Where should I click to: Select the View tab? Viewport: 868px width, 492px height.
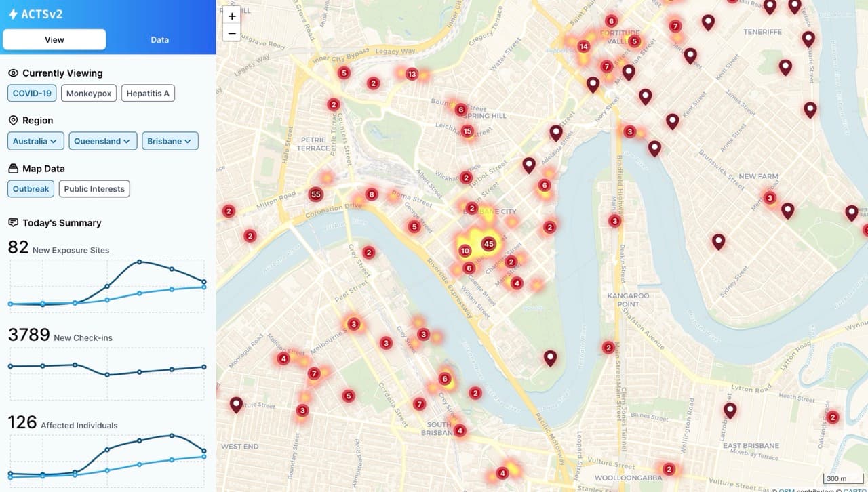tap(54, 40)
